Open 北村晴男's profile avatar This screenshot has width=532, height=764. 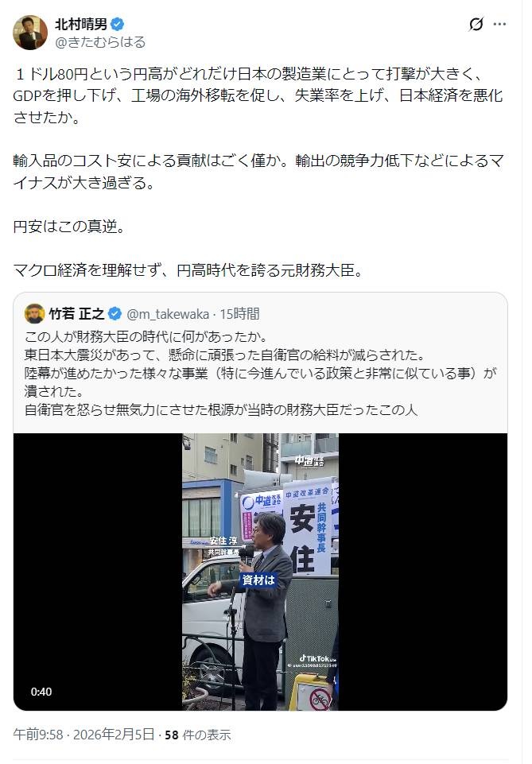click(30, 33)
